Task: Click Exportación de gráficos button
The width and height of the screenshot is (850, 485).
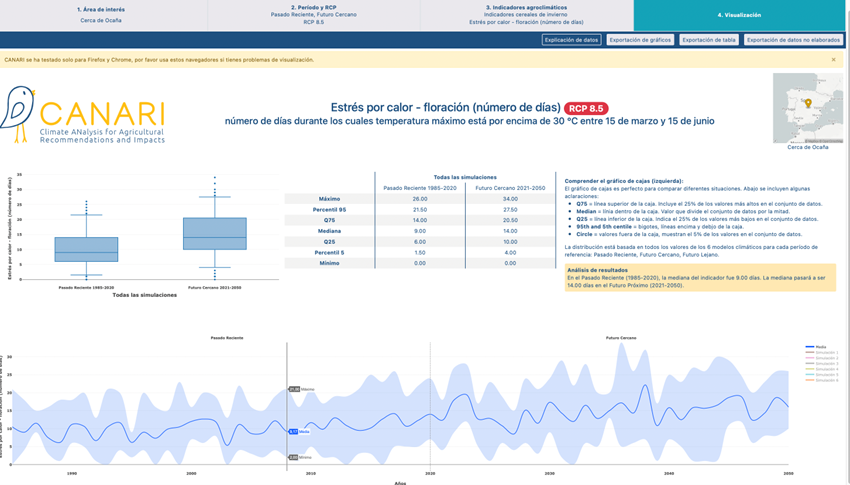Action: coord(640,40)
